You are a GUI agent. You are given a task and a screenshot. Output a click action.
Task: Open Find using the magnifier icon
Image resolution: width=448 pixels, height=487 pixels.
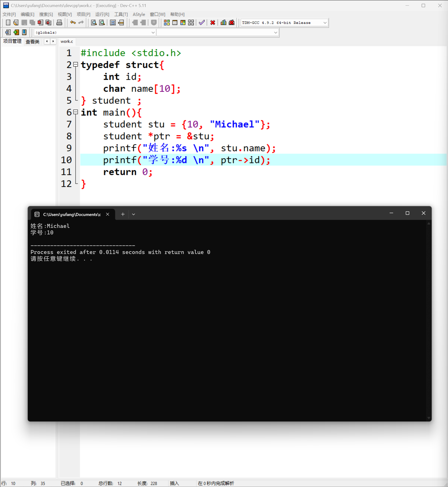coord(94,23)
